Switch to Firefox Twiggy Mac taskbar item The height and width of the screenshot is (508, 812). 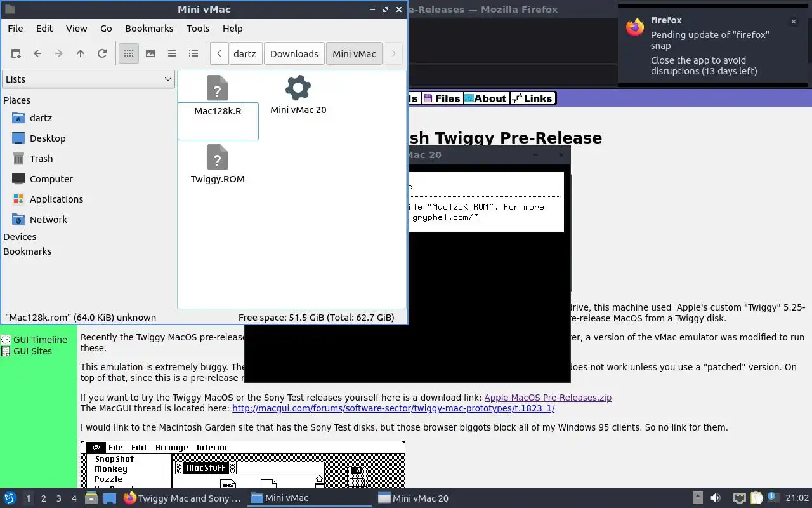pyautogui.click(x=183, y=498)
